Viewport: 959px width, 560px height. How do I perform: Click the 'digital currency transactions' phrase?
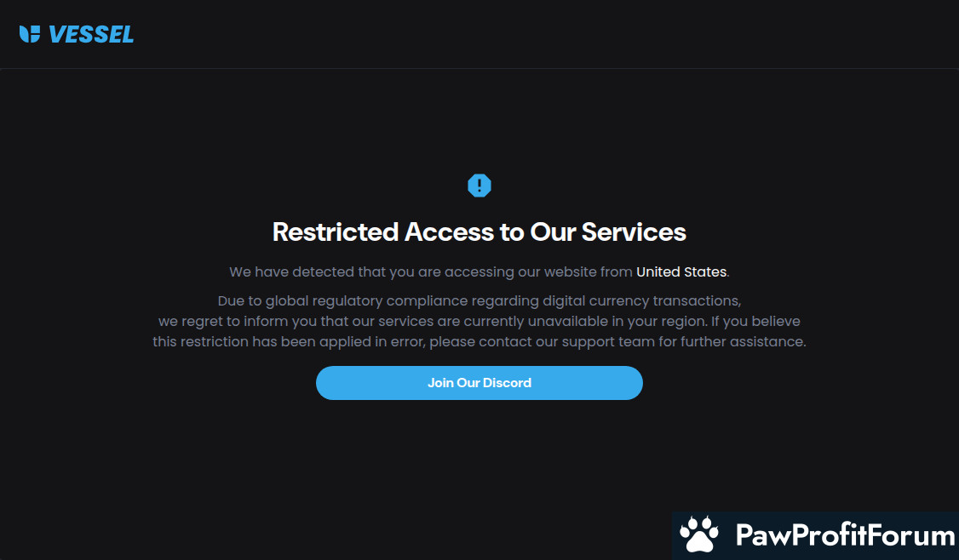(641, 300)
